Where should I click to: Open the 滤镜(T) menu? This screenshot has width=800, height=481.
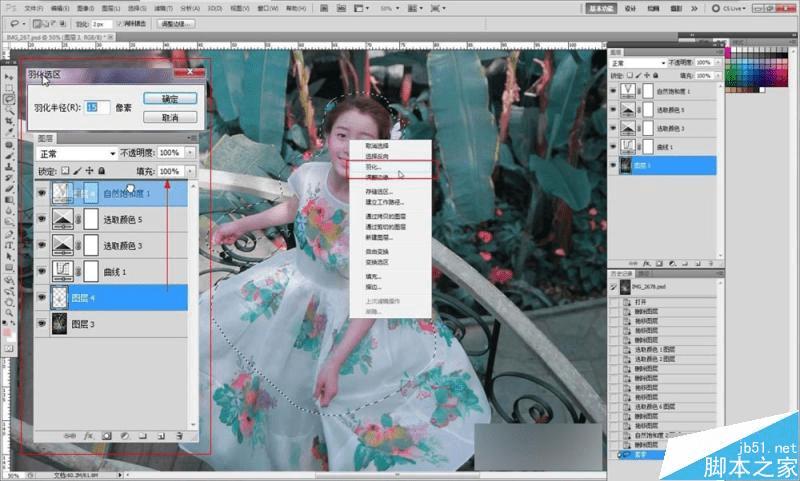(x=163, y=8)
